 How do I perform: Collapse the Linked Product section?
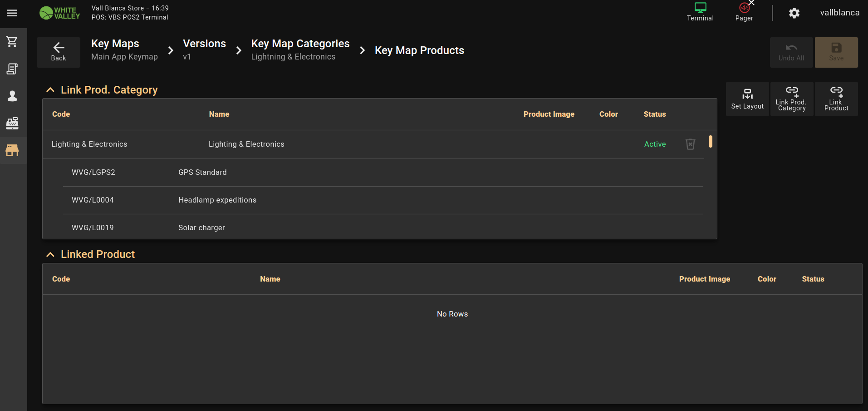pyautogui.click(x=50, y=255)
